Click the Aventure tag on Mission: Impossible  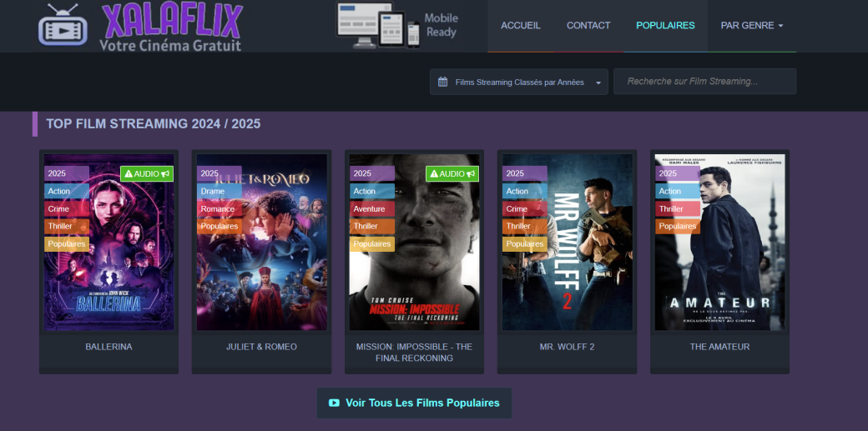[372, 208]
